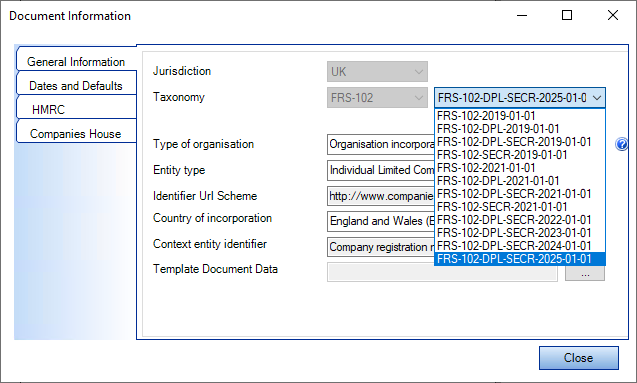Click the Template Document Data field

(442, 273)
